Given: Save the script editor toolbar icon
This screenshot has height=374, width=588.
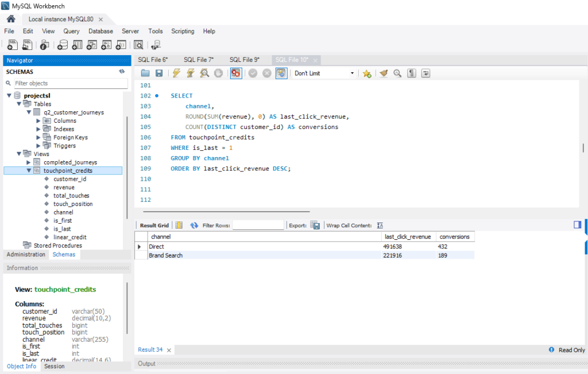Looking at the screenshot, I should [x=159, y=73].
